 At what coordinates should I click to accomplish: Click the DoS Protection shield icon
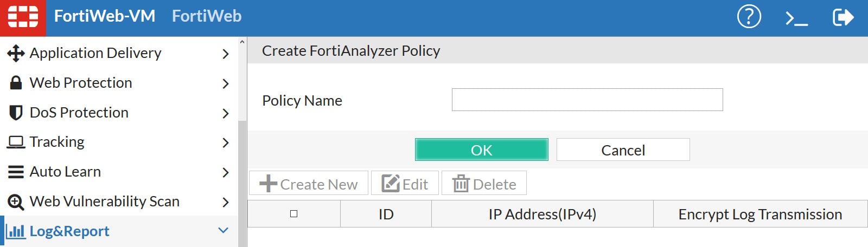[16, 113]
